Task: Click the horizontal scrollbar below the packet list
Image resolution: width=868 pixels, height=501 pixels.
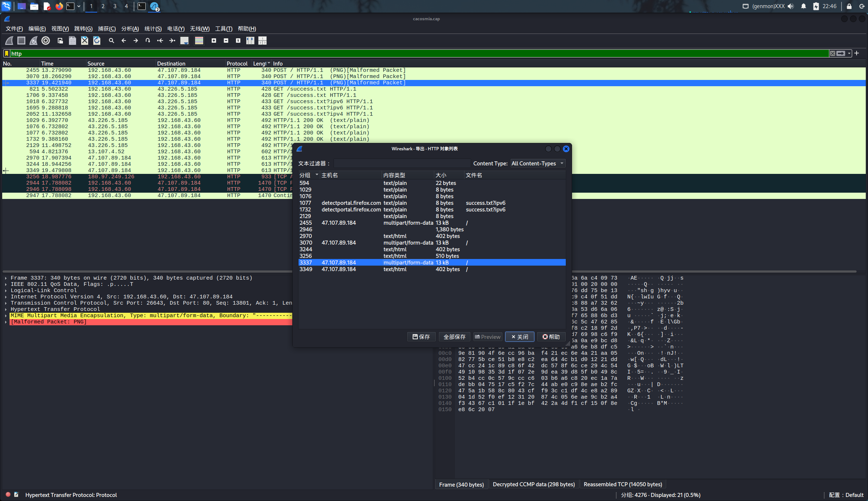Action: point(147,271)
